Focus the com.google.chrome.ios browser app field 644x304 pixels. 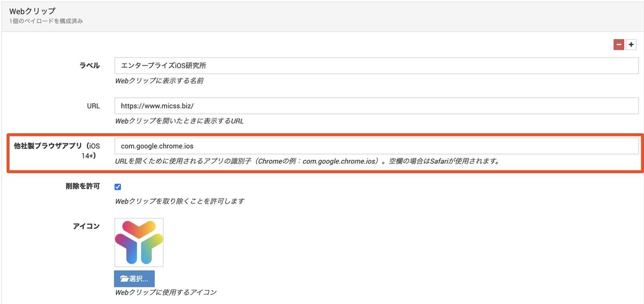point(376,146)
